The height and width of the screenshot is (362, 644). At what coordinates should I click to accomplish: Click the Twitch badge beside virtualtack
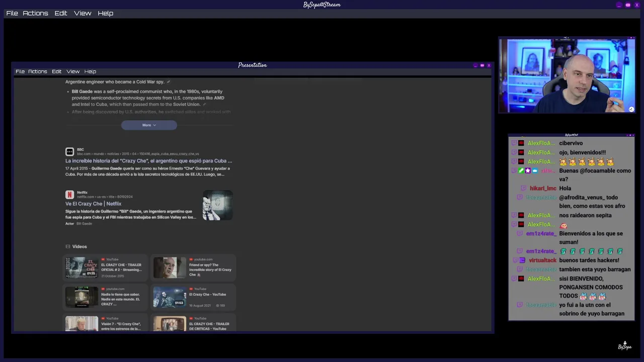point(515,260)
